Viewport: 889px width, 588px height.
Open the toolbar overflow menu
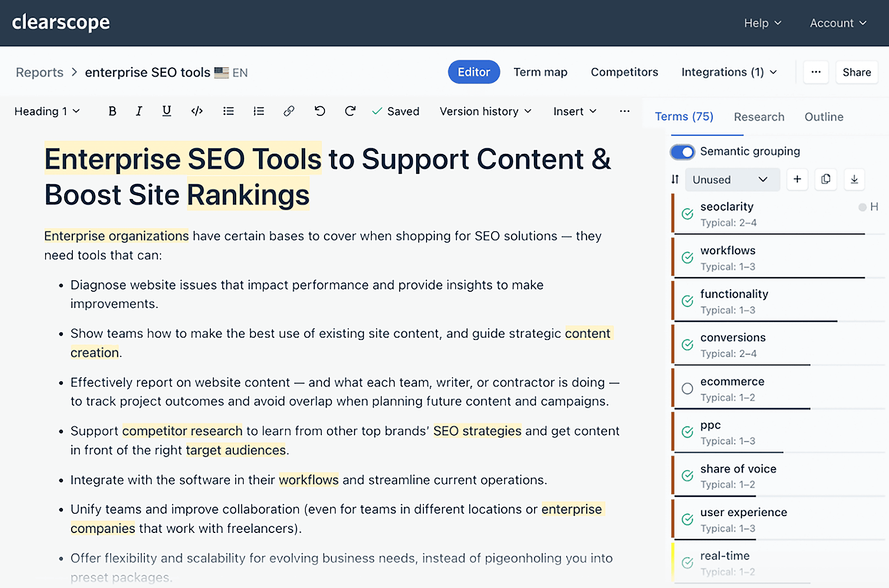tap(624, 111)
